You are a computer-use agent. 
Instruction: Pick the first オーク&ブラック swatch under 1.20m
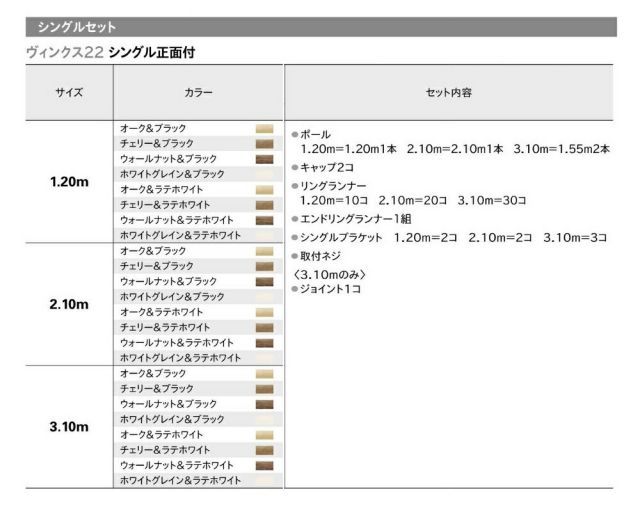(265, 129)
